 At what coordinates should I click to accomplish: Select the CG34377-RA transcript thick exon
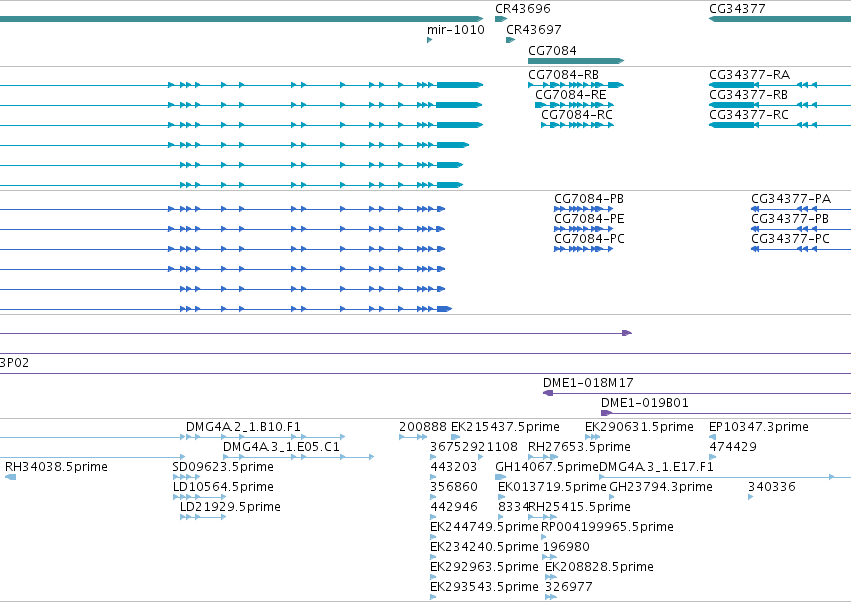coord(734,85)
